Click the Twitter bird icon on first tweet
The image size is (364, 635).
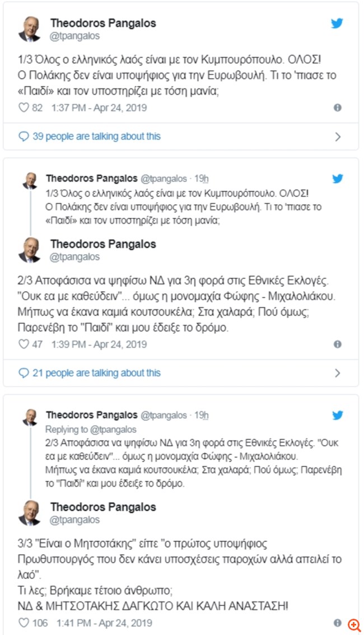tap(337, 24)
